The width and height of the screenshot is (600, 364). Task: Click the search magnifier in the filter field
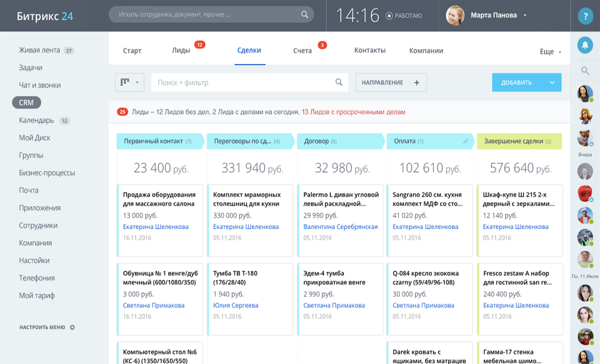(339, 82)
